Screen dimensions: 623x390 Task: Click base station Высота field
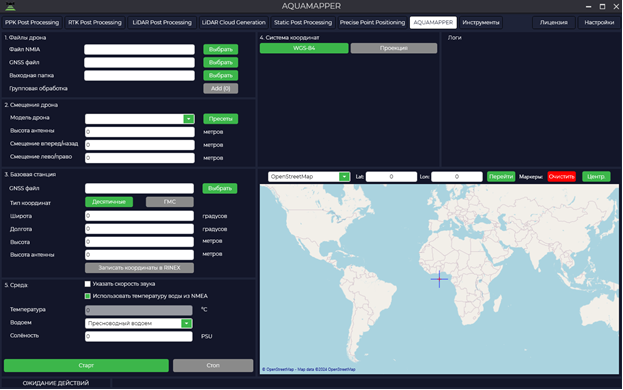139,241
